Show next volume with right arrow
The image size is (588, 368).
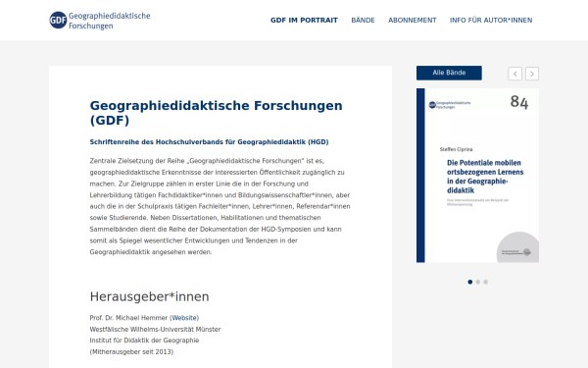pos(532,74)
